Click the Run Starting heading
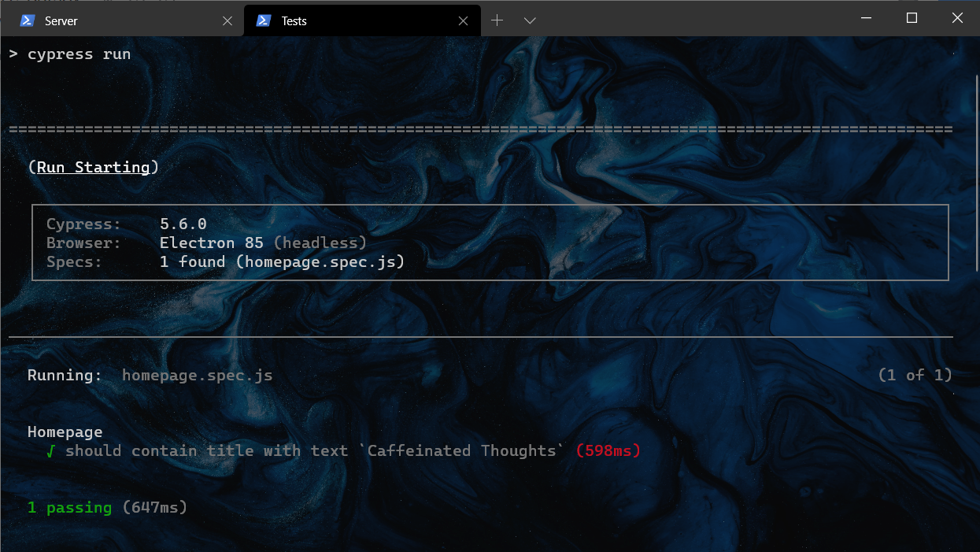 pyautogui.click(x=92, y=167)
